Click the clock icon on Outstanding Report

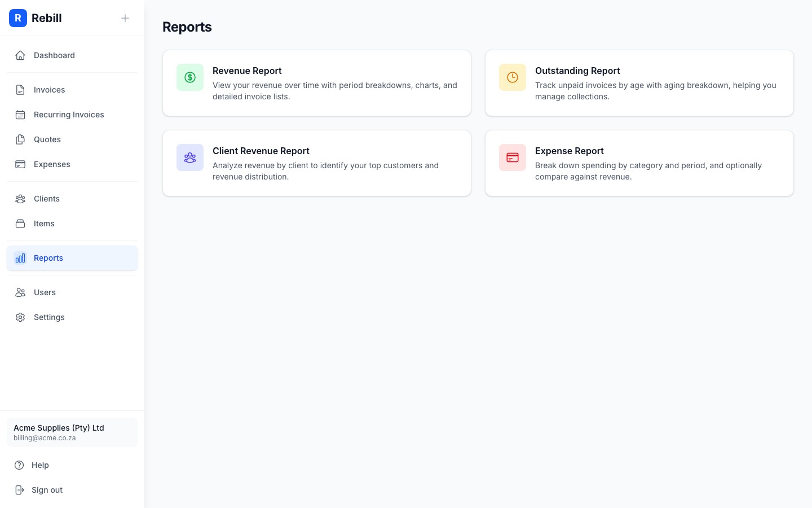point(513,77)
